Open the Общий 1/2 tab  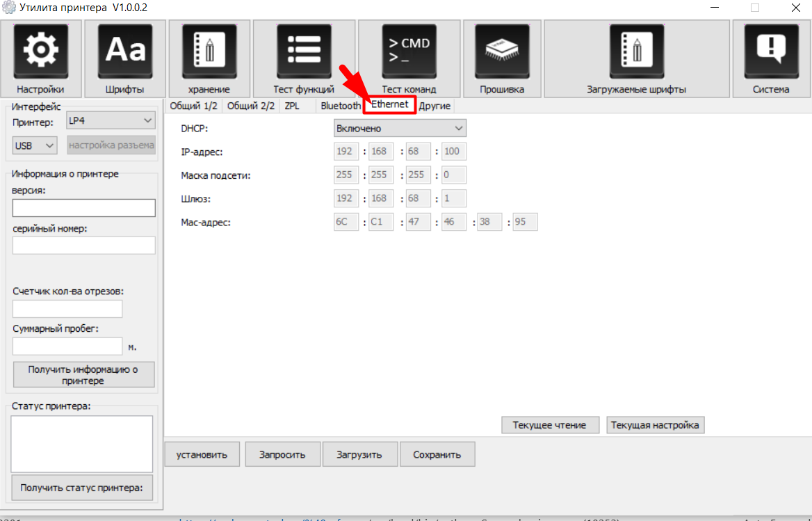click(194, 106)
